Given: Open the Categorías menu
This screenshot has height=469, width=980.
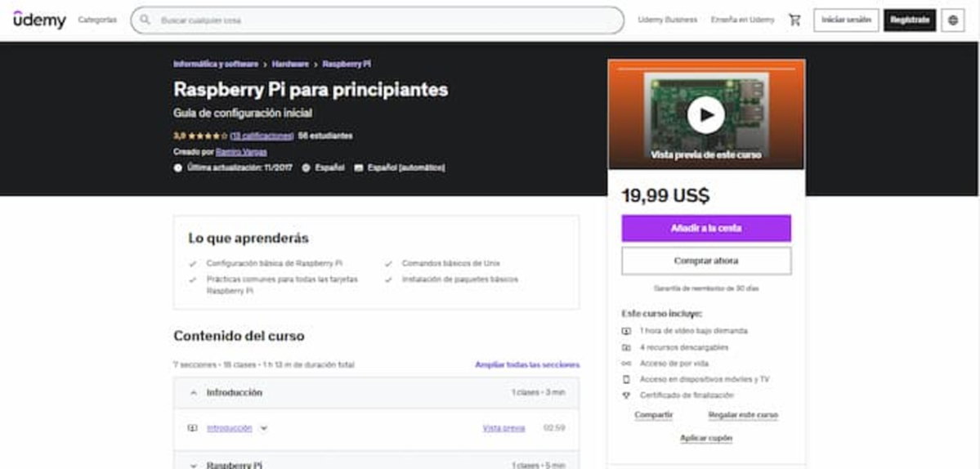Looking at the screenshot, I should pyautogui.click(x=97, y=20).
